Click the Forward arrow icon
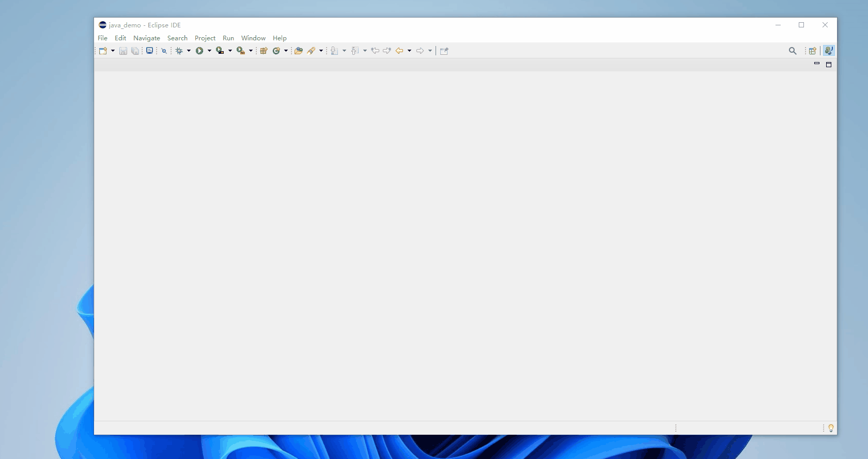The height and width of the screenshot is (459, 868). click(x=420, y=51)
